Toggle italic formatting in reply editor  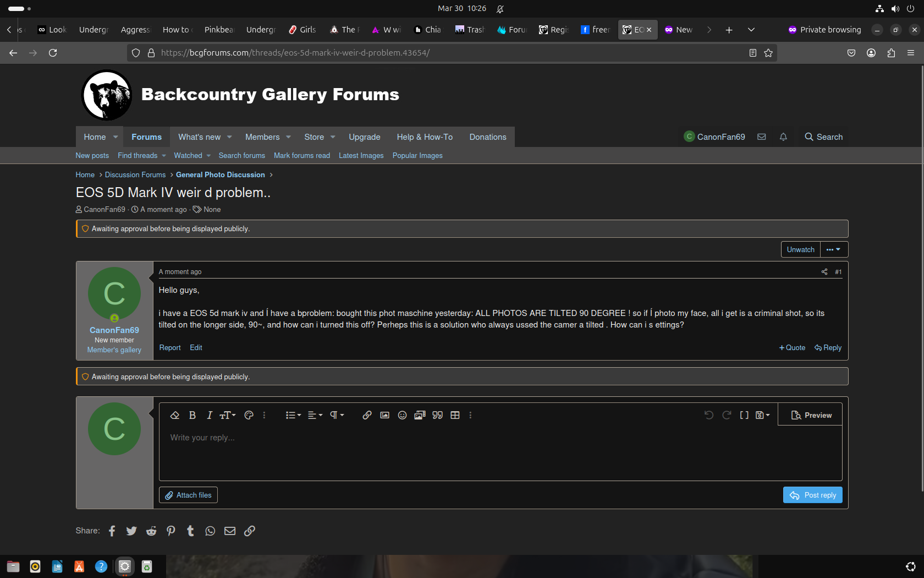[x=209, y=415]
